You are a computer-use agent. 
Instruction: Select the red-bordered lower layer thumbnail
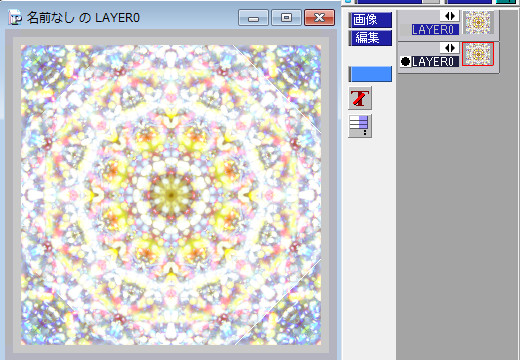[478, 54]
